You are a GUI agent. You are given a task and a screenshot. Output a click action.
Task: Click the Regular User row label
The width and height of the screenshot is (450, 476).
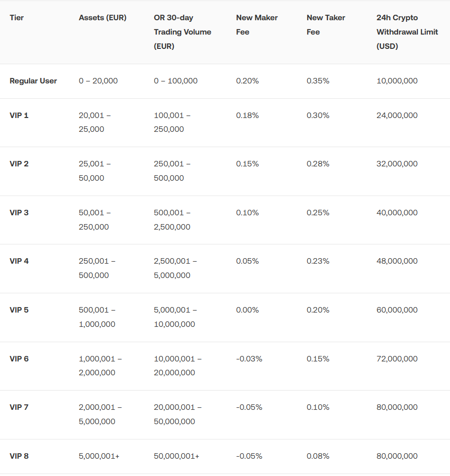33,81
